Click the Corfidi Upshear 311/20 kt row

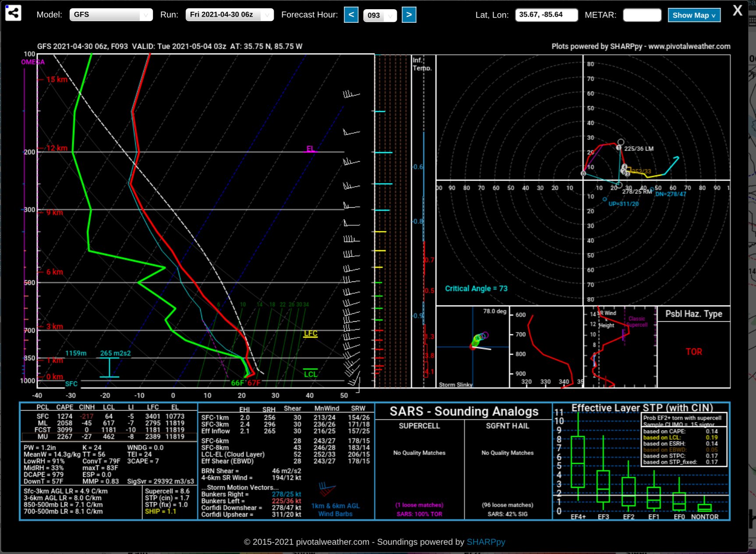pos(251,515)
